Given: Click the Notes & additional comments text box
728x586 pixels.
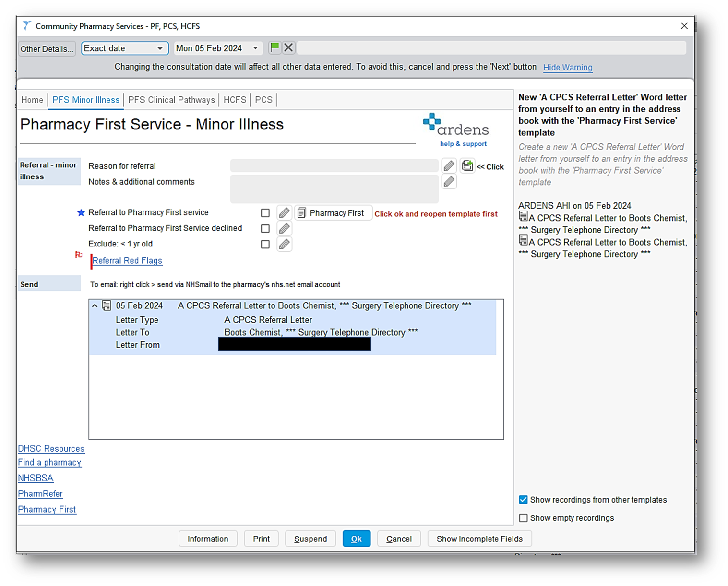Looking at the screenshot, I should (334, 189).
